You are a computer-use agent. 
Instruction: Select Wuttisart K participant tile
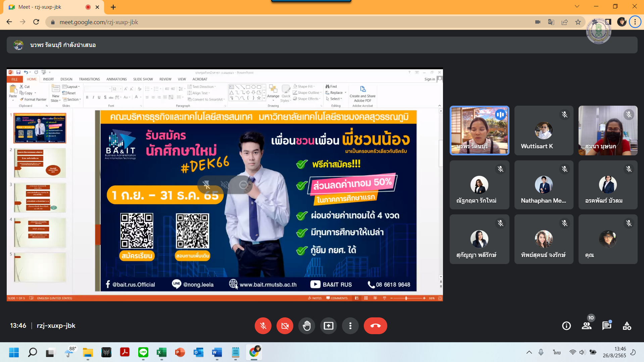[x=544, y=131]
